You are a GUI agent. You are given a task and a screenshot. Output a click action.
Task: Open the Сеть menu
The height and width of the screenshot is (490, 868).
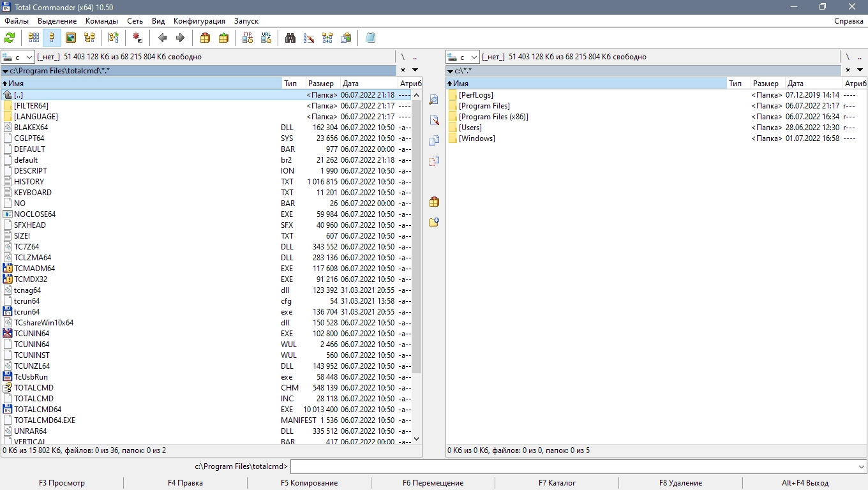point(135,21)
